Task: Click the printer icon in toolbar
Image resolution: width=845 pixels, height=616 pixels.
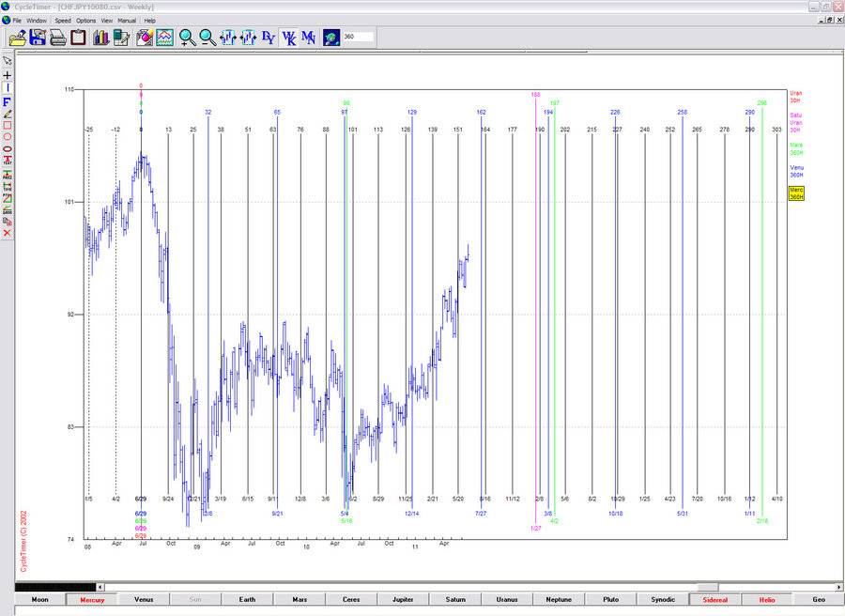Action: coord(58,38)
